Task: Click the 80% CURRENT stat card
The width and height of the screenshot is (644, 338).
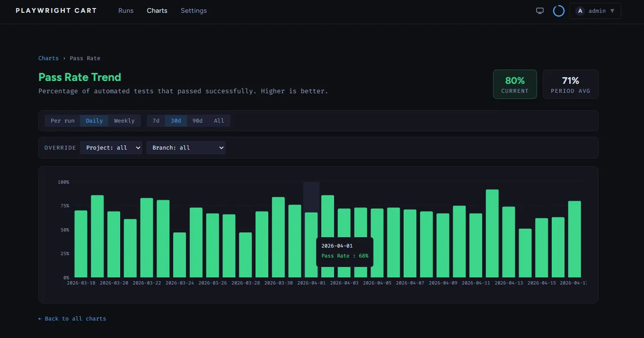Action: point(515,84)
